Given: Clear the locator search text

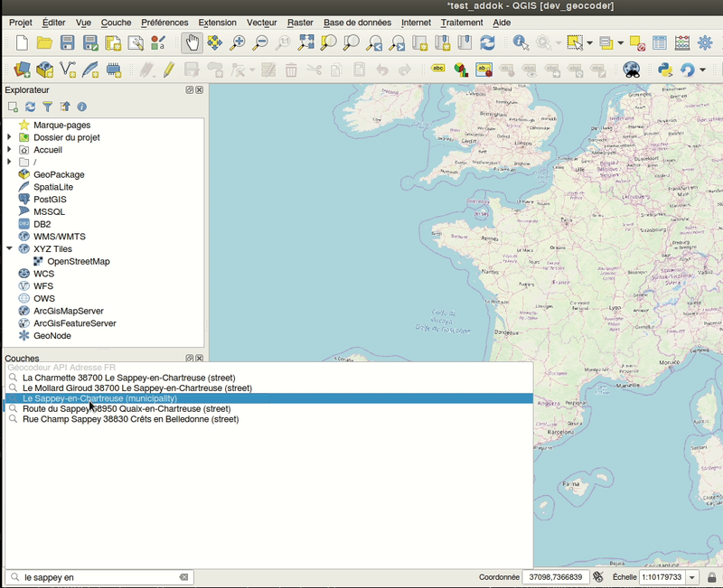Looking at the screenshot, I should point(183,577).
